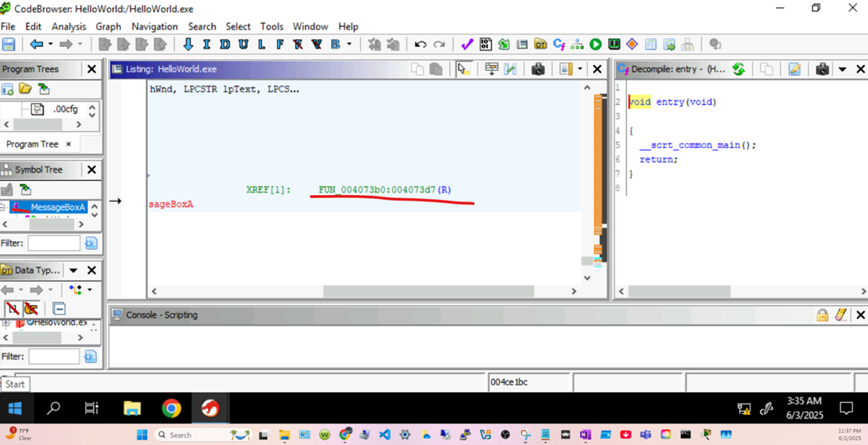Open the bookmark type dropdown next to B
The height and width of the screenshot is (445, 868).
coord(349,45)
